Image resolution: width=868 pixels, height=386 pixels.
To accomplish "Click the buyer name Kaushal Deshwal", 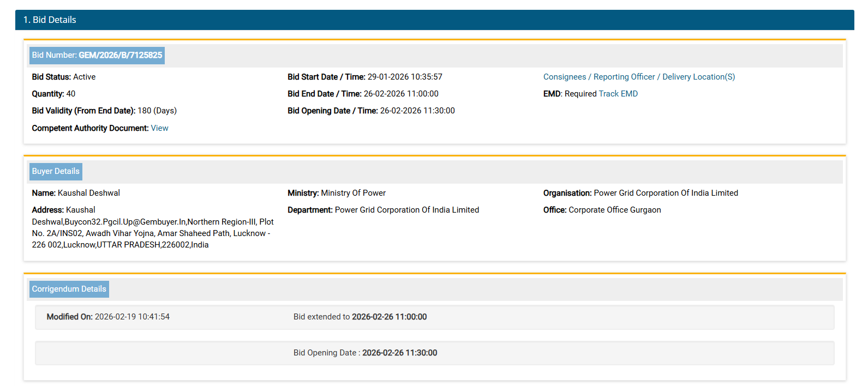I will pos(88,193).
